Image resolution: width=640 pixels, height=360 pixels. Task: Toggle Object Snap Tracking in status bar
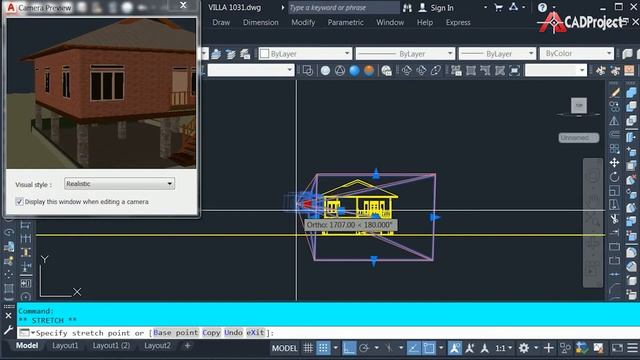[x=413, y=348]
